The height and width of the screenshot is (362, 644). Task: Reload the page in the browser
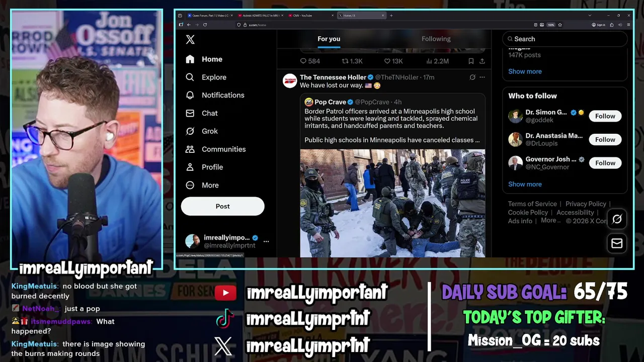pos(205,25)
